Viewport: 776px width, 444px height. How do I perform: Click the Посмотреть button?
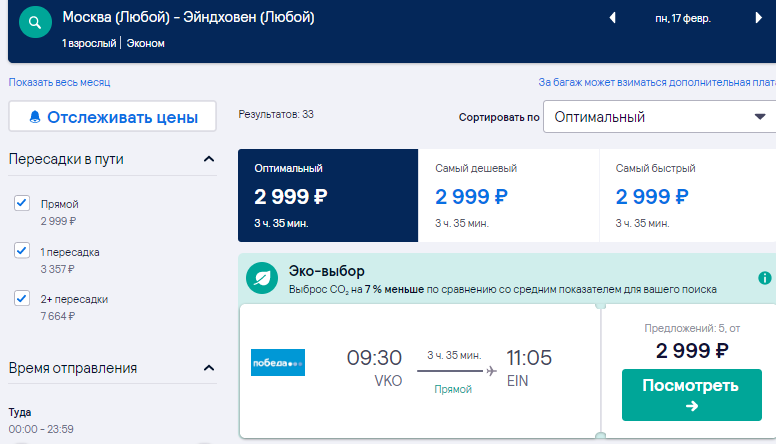click(x=691, y=395)
